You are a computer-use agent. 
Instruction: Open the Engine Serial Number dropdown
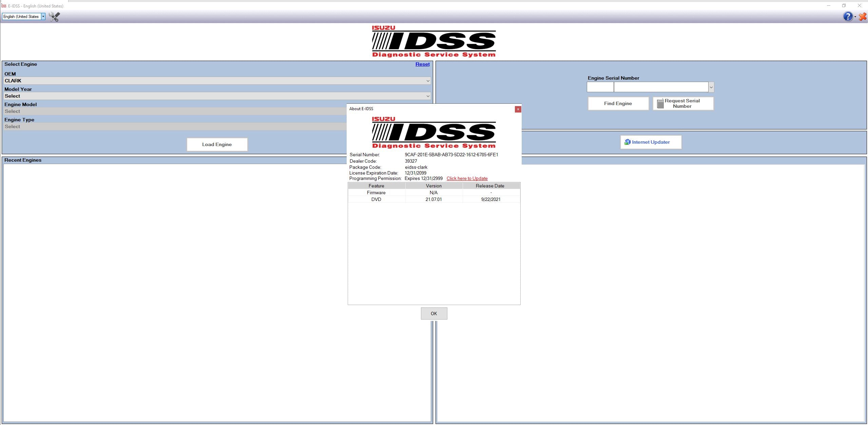coord(711,87)
